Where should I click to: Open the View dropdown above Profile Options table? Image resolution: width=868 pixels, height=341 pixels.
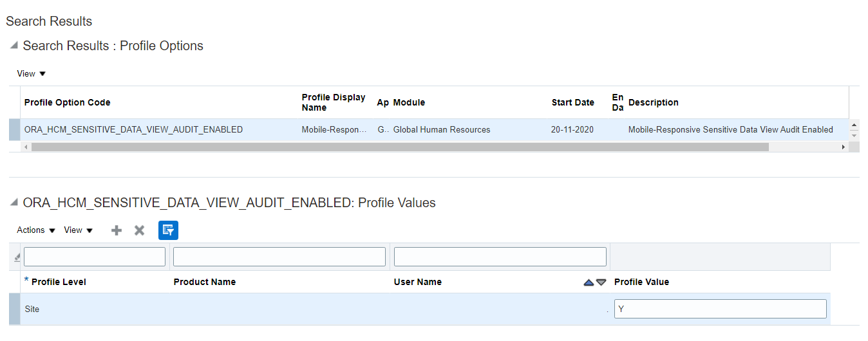coord(32,73)
